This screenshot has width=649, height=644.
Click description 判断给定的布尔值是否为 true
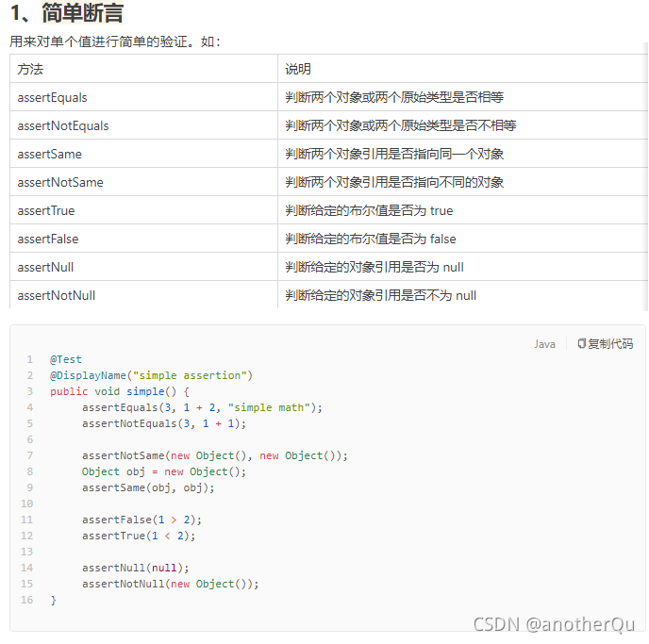point(369,211)
